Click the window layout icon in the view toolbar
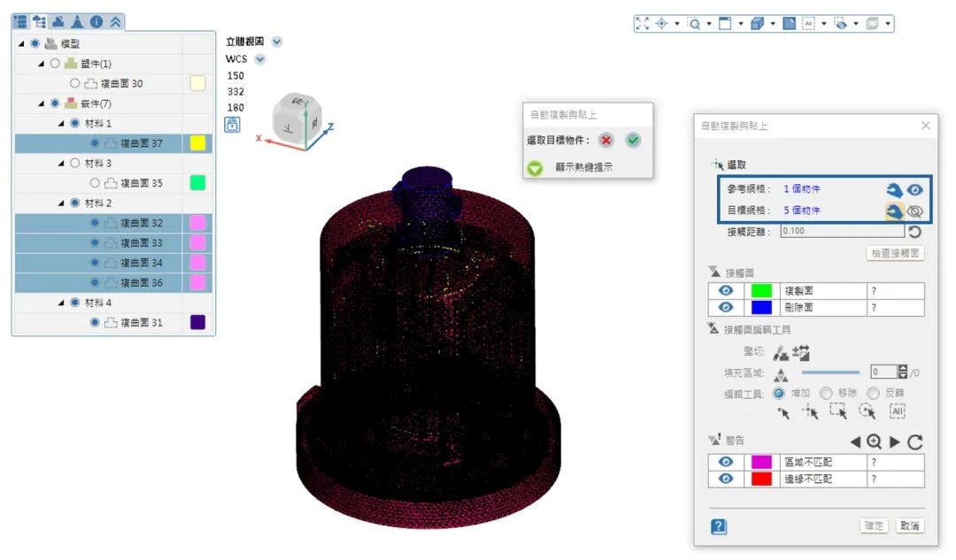956x560 pixels. [x=725, y=24]
